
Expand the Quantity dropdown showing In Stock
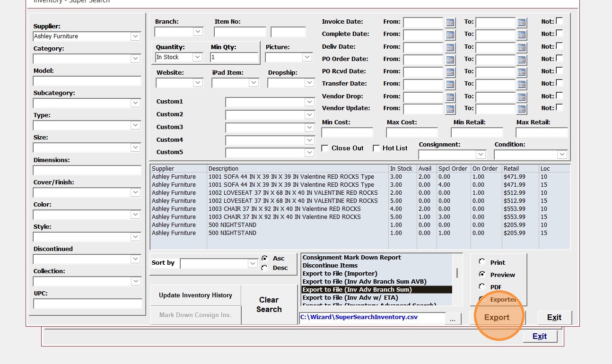pyautogui.click(x=198, y=57)
